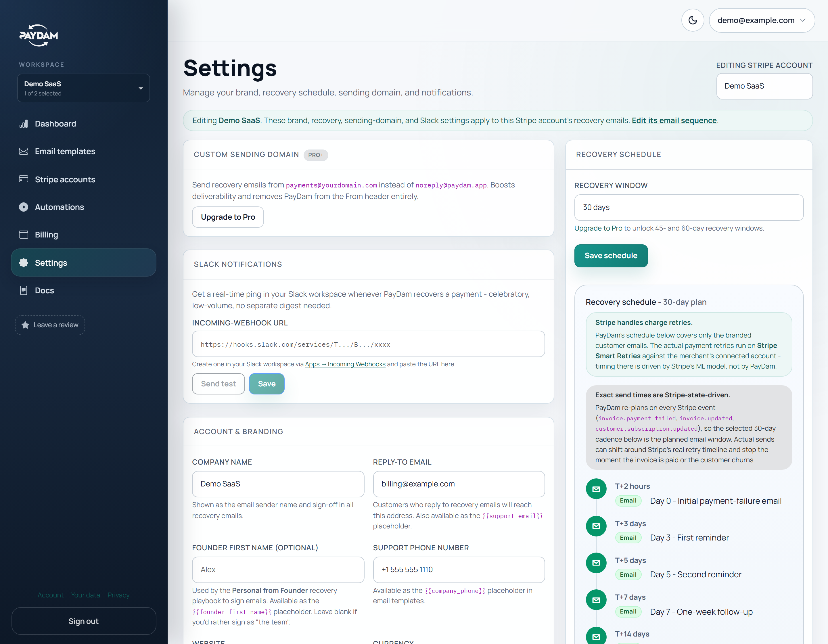Click the Email templates envelope icon
The height and width of the screenshot is (644, 828).
point(24,151)
